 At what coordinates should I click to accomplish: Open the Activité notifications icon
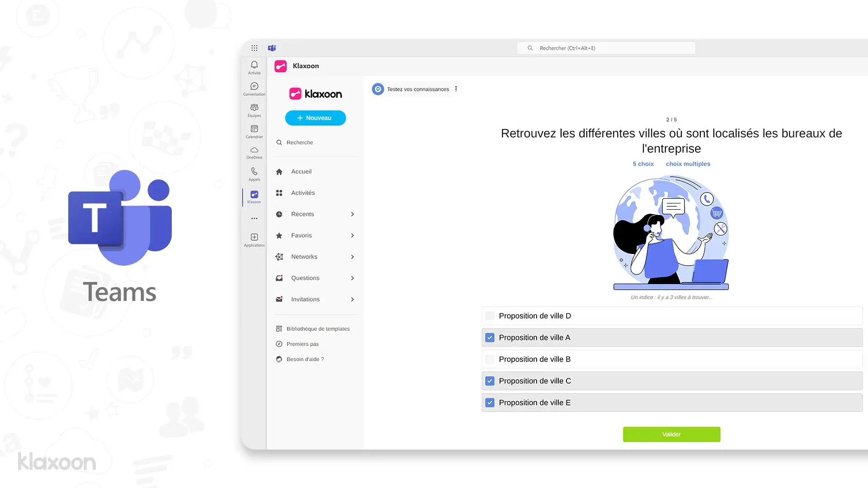point(254,67)
